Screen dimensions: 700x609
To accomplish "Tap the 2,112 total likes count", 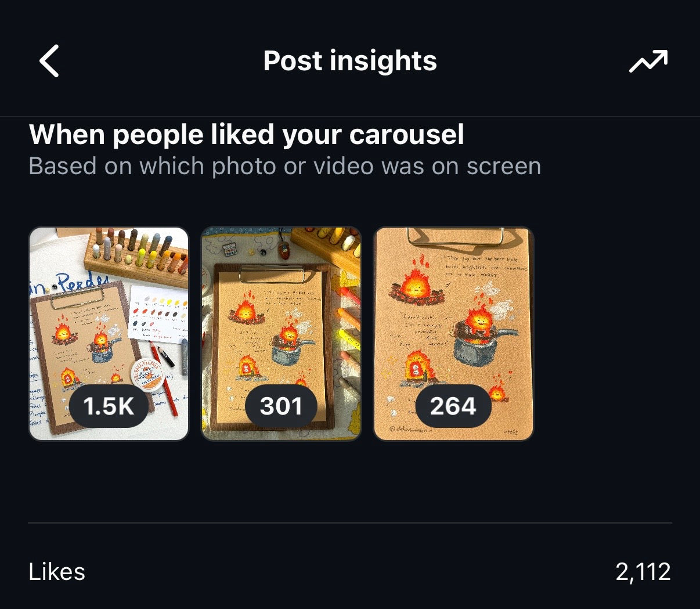I will click(x=643, y=572).
